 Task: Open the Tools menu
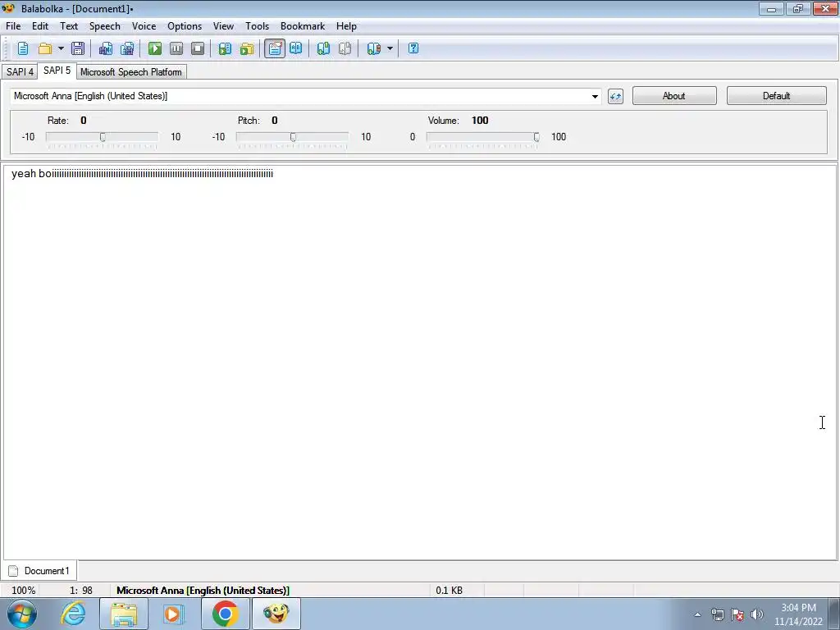click(257, 26)
